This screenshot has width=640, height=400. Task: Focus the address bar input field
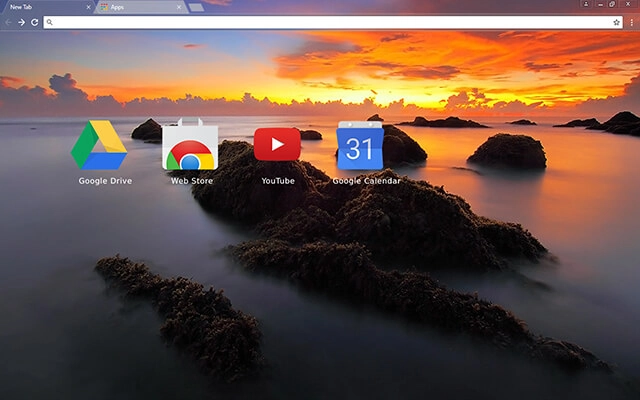333,22
